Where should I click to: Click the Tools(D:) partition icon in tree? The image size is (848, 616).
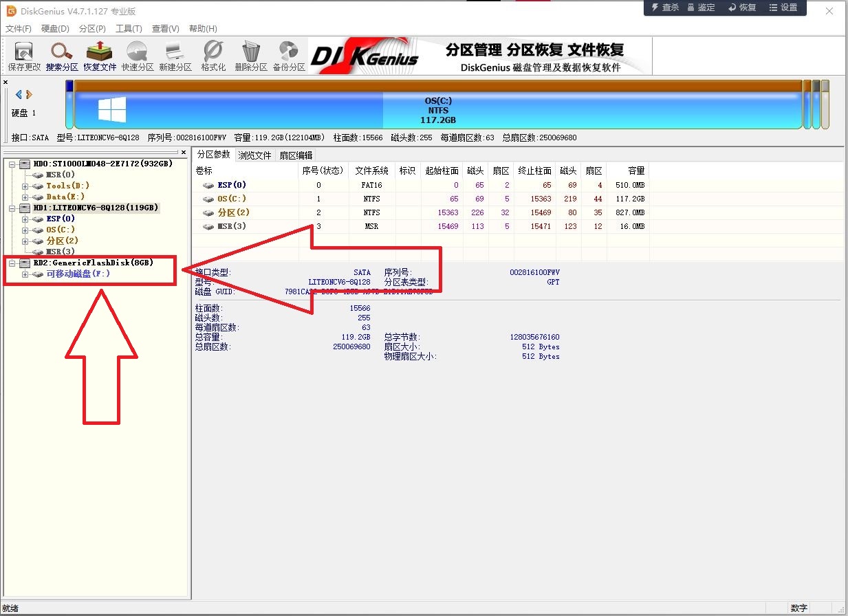coord(37,186)
